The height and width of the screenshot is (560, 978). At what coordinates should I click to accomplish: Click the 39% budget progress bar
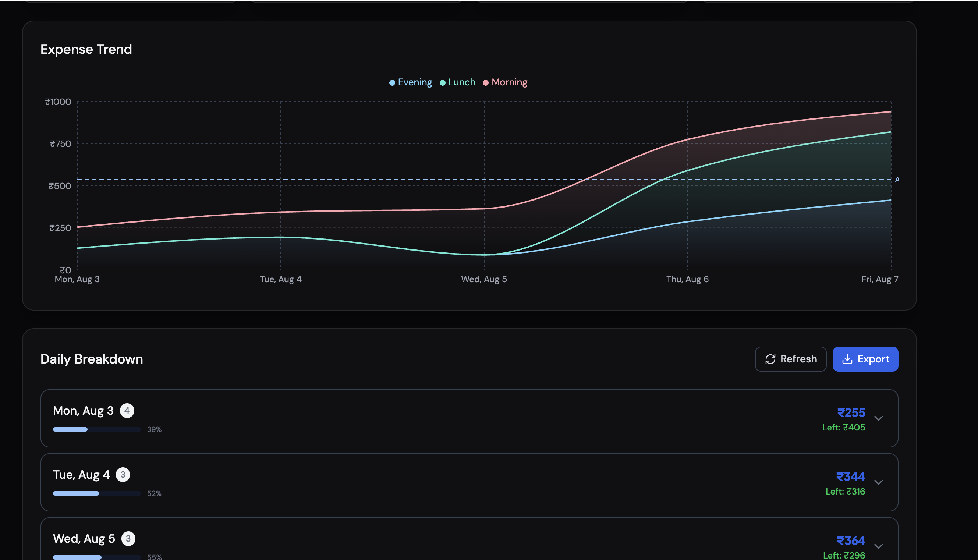coord(97,429)
